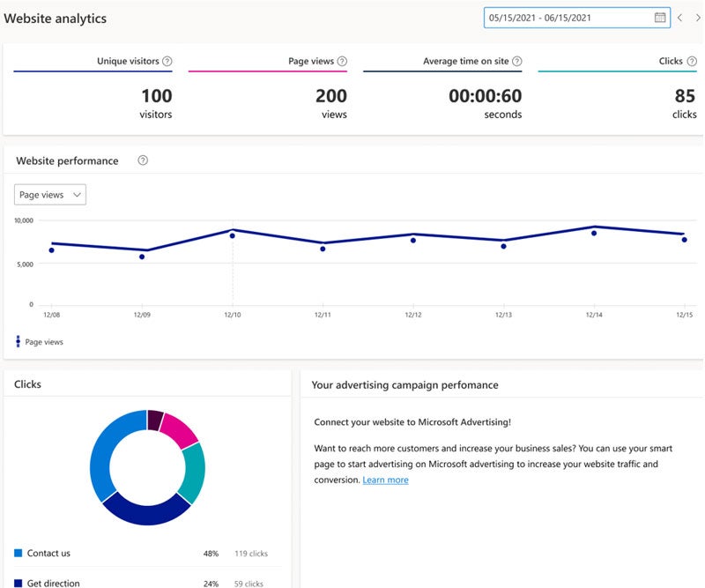
Task: Open the Page views chart metric dropdown
Action: (49, 195)
